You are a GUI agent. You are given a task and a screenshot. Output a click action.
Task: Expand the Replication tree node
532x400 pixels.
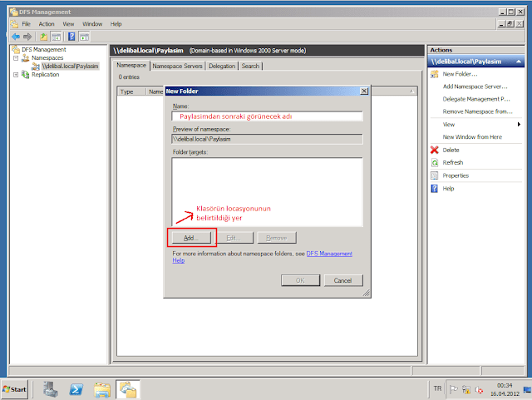[x=16, y=74]
